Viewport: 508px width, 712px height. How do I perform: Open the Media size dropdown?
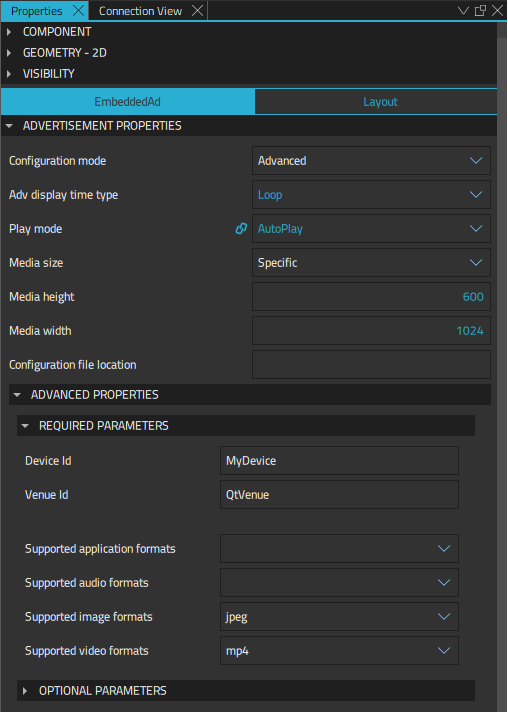click(x=371, y=262)
